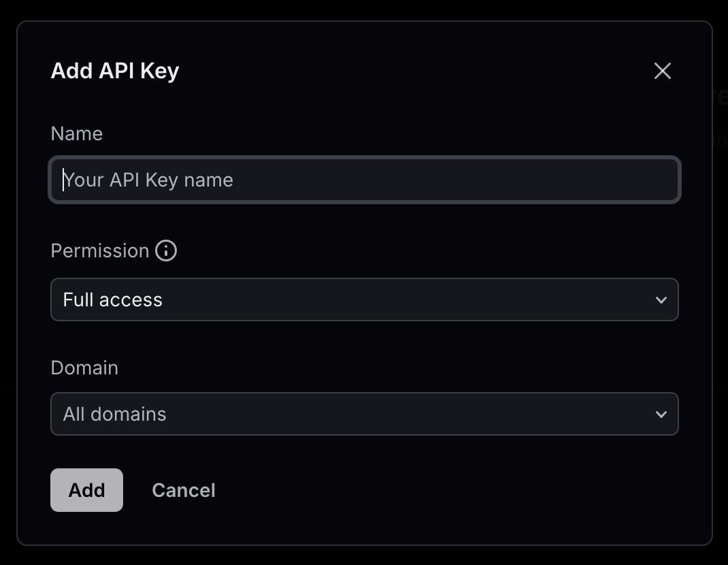Click the Permission info icon

(166, 251)
